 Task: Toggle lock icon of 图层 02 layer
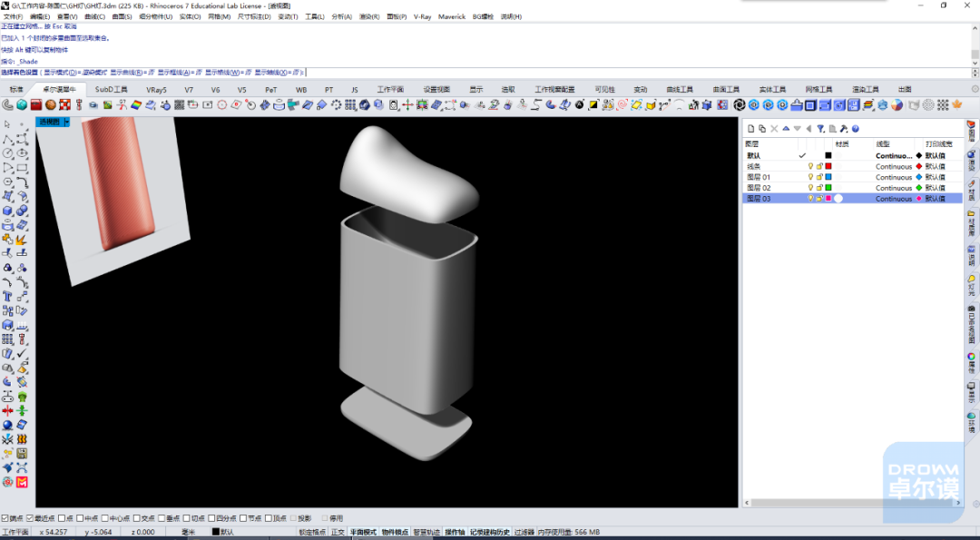point(819,188)
